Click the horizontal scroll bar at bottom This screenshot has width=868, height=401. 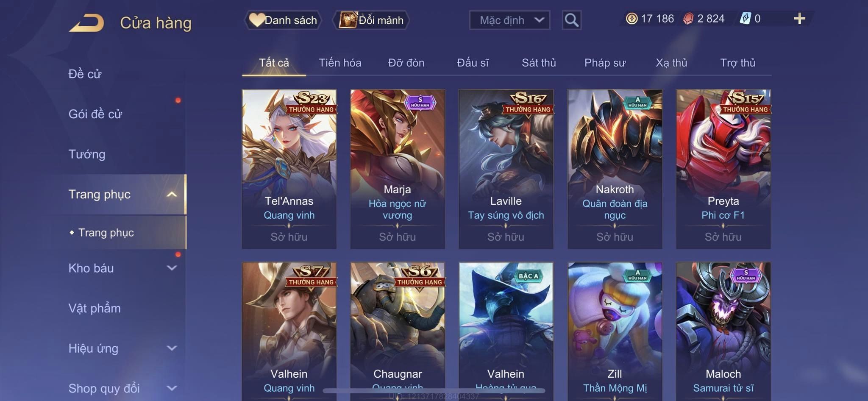point(434,390)
